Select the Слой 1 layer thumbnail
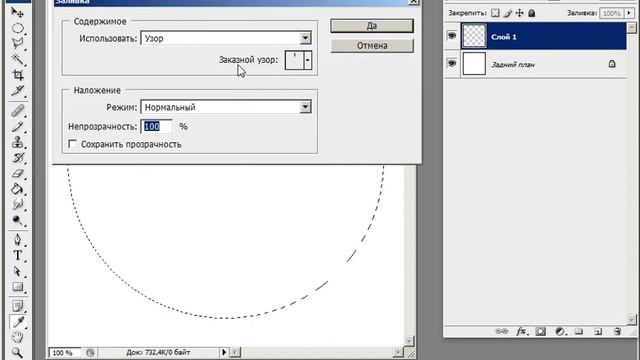The image size is (640, 360). pos(474,36)
